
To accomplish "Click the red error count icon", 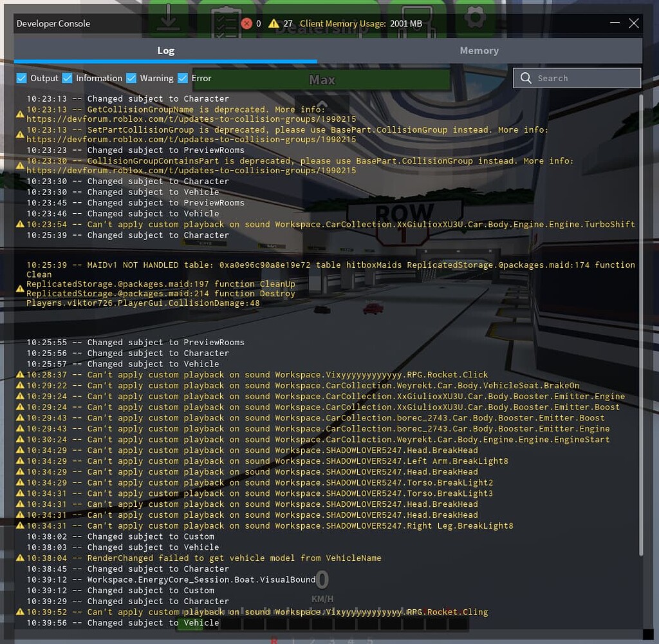I will tap(246, 24).
